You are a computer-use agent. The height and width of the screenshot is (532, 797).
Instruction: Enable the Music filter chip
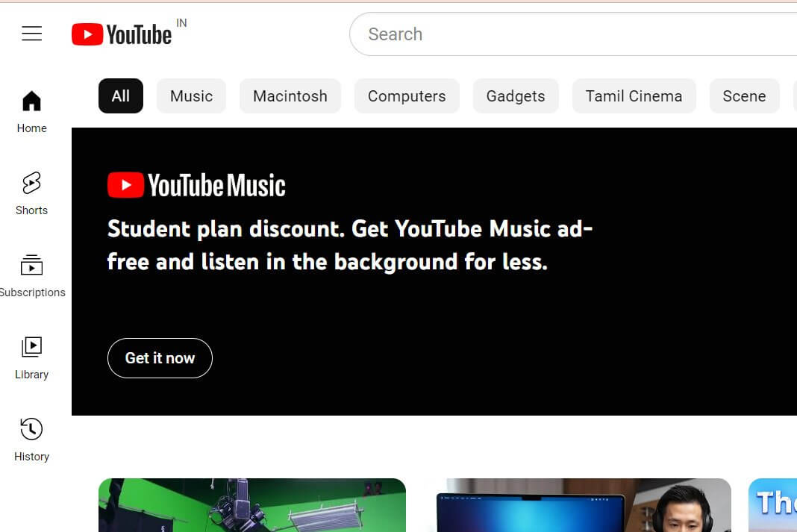(x=191, y=96)
